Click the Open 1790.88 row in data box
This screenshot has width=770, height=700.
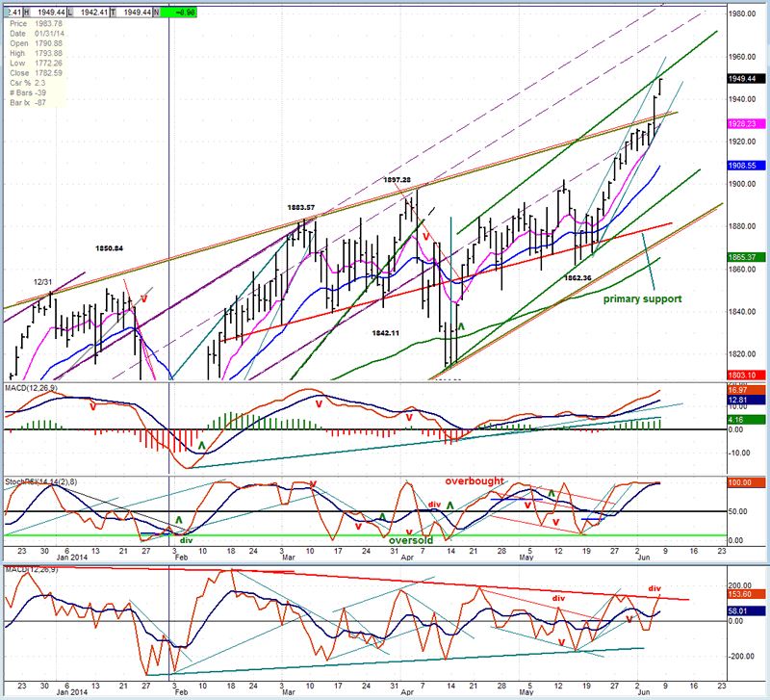(36, 43)
